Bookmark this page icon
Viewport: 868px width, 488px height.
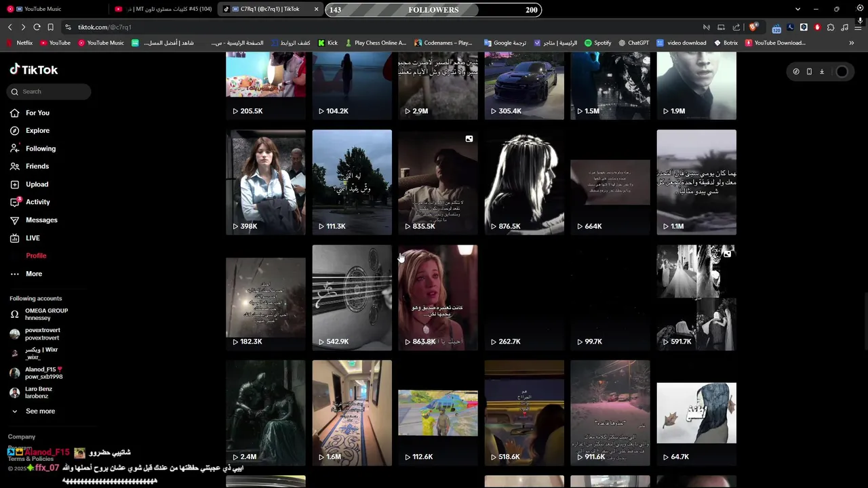[x=50, y=27]
